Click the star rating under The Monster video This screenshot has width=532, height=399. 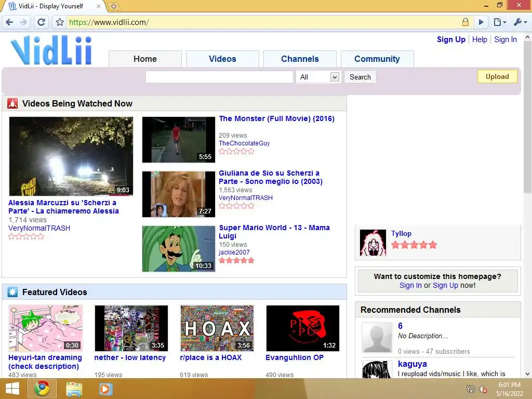236,151
